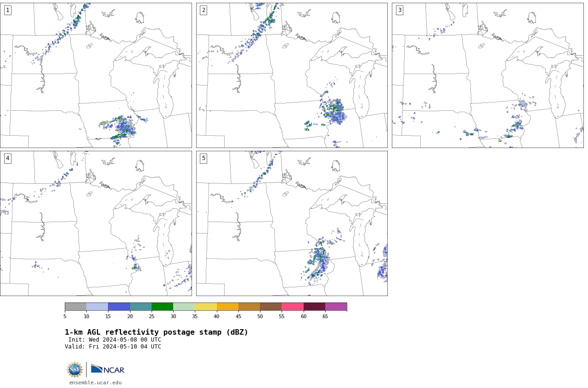Open ensemble member 2 reflectivity map
Viewport: 588px width, 388px height.
tap(292, 75)
